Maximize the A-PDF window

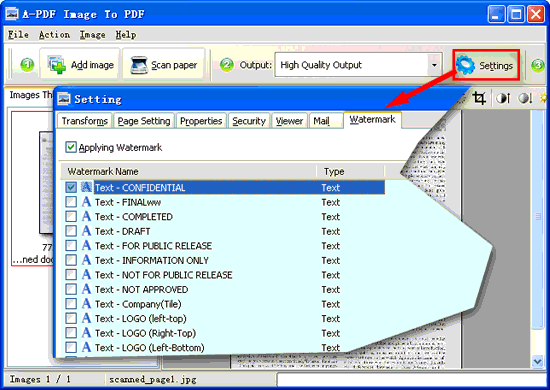coord(516,14)
